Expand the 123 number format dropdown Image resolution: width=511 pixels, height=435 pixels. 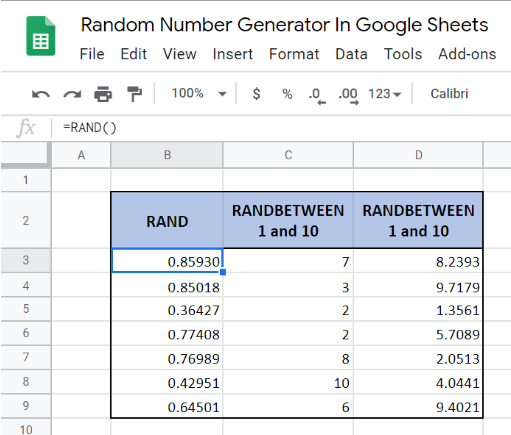[385, 94]
